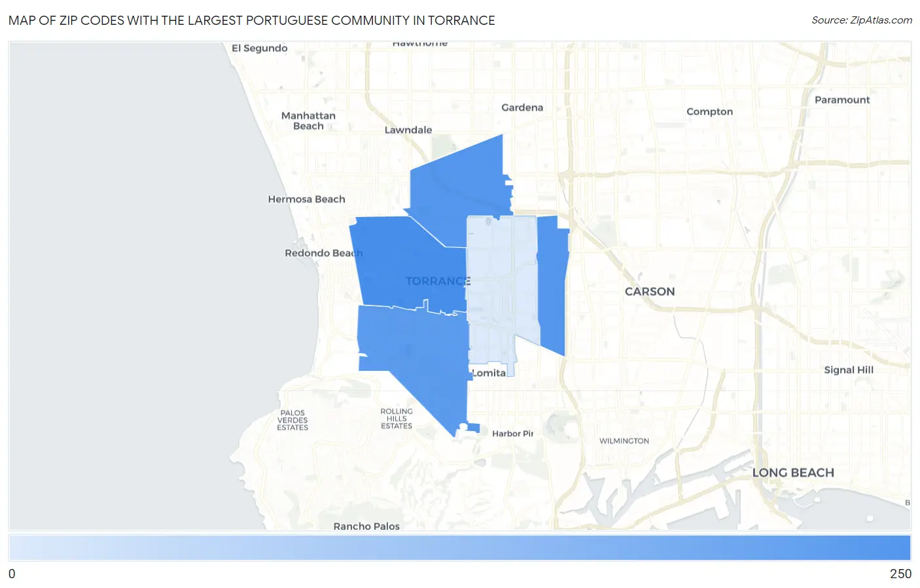Screen dimensions: 920x588
Task: Click the narrow eastern blue zip region near Carson
Action: (x=553, y=285)
